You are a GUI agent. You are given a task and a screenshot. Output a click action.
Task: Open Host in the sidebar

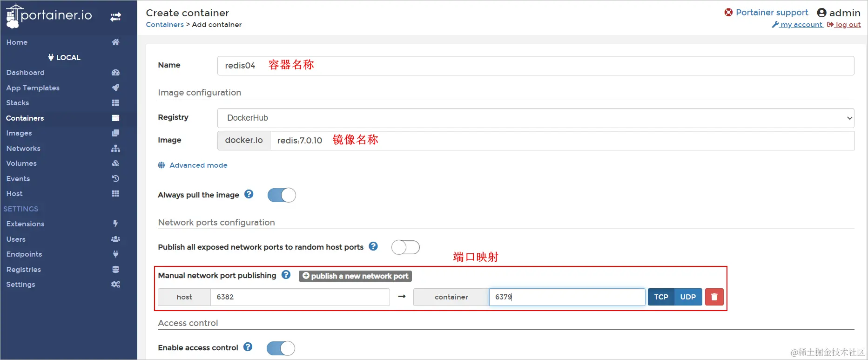point(14,194)
